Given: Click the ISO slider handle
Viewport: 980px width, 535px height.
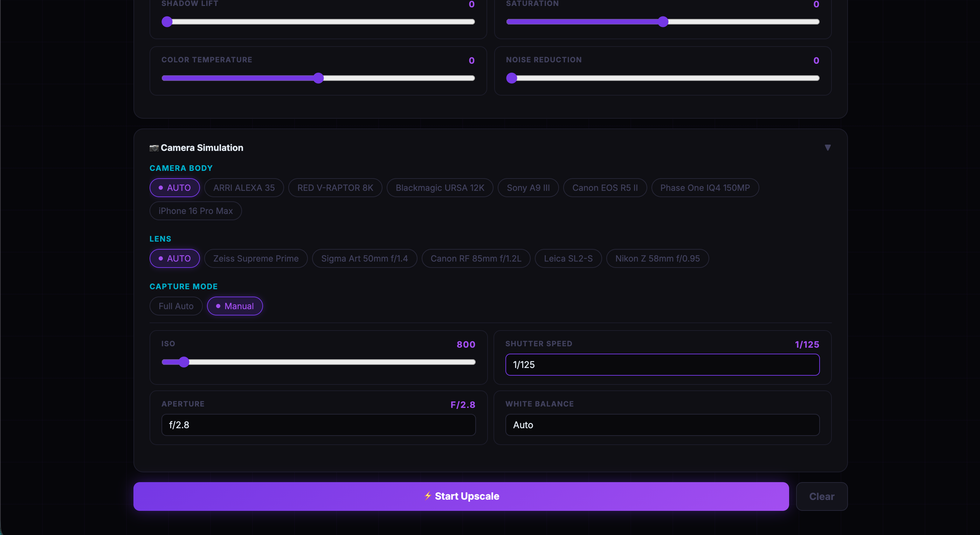Looking at the screenshot, I should (184, 362).
